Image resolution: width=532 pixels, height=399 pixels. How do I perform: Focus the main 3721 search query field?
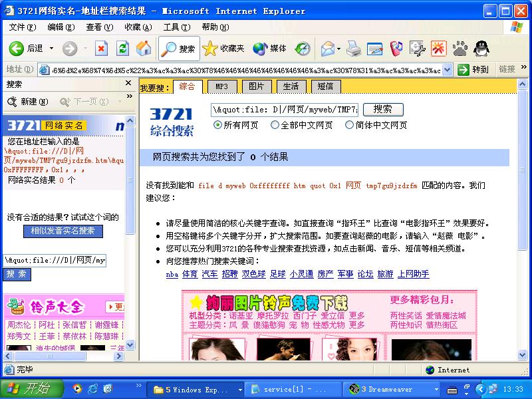(285, 110)
